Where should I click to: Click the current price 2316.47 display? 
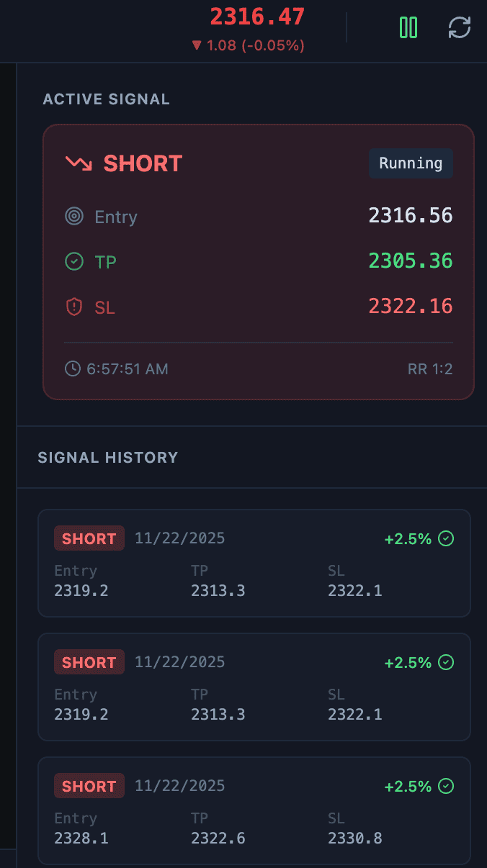[257, 16]
